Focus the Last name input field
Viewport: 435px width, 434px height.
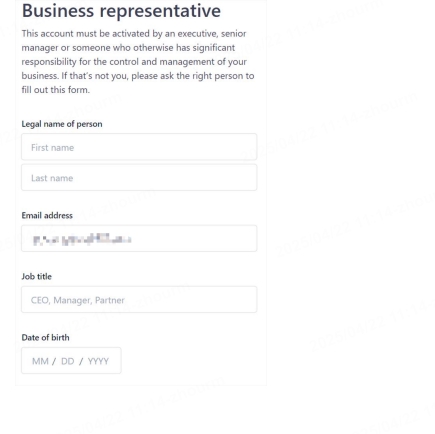139,178
